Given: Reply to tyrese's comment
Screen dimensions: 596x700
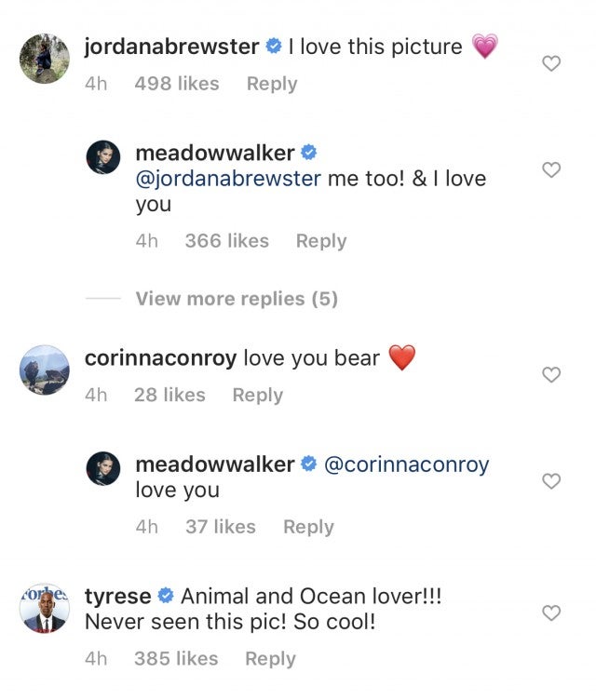Looking at the screenshot, I should 270,659.
